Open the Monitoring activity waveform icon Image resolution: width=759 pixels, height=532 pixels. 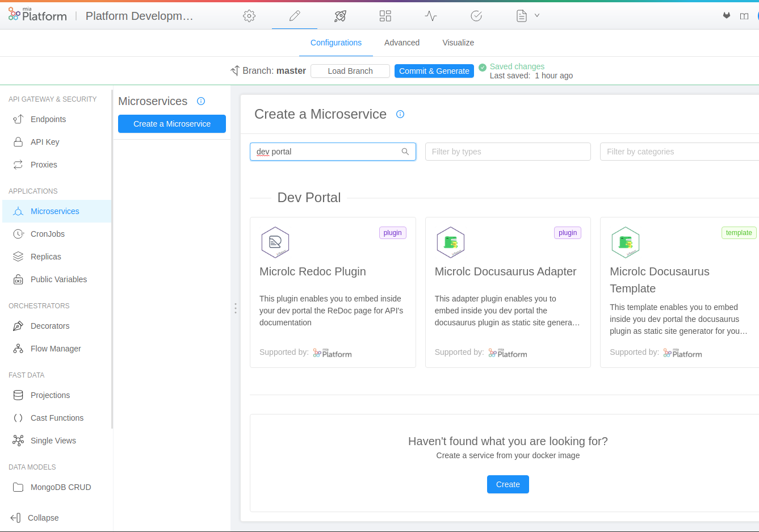point(430,15)
